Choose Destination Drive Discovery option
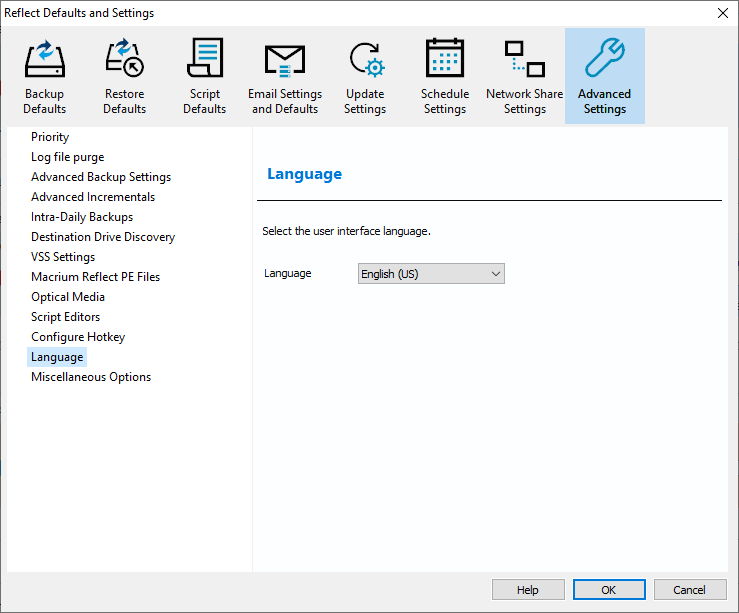Viewport: 739px width, 613px height. [x=103, y=237]
